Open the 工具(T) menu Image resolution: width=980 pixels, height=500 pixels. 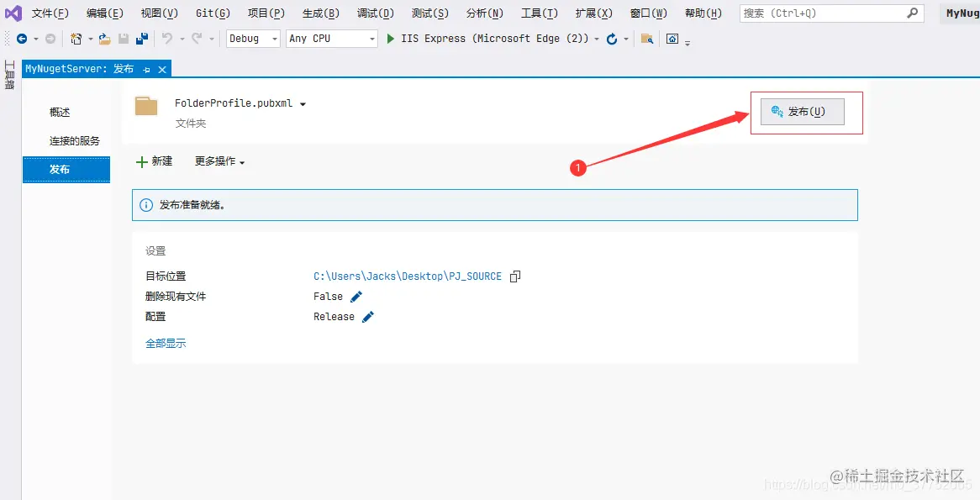click(540, 13)
